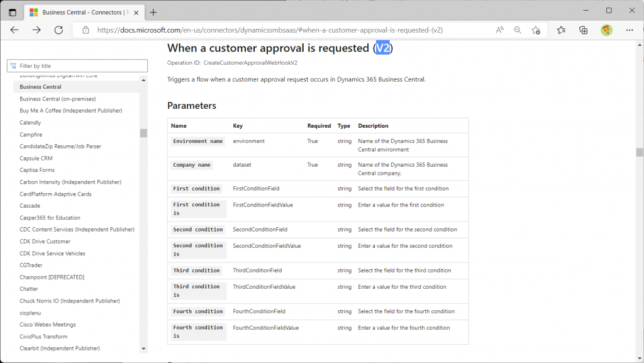The width and height of the screenshot is (644, 363).
Task: Open Chainpoint [DEPRECATED] entry
Action: [52, 277]
